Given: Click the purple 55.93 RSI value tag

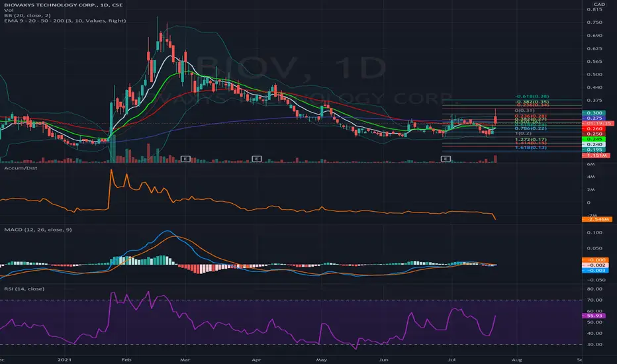Looking at the screenshot, I should pyautogui.click(x=593, y=316).
